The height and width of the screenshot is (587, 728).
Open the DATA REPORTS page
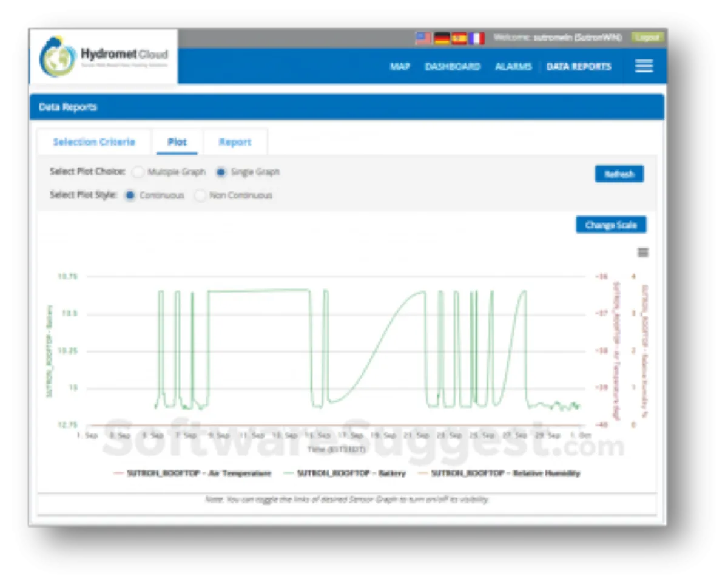coord(579,67)
